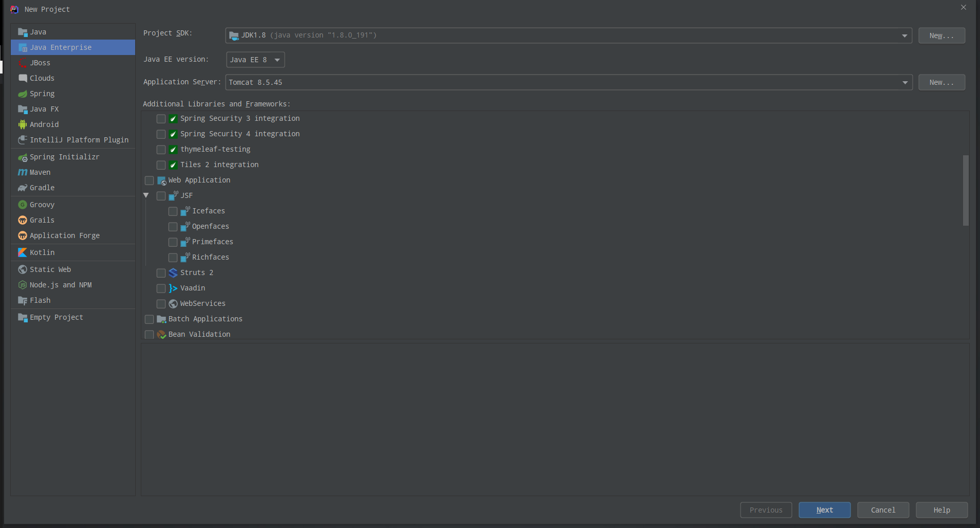Image resolution: width=980 pixels, height=528 pixels.
Task: Click the Node.js and NPM icon
Action: (x=23, y=285)
